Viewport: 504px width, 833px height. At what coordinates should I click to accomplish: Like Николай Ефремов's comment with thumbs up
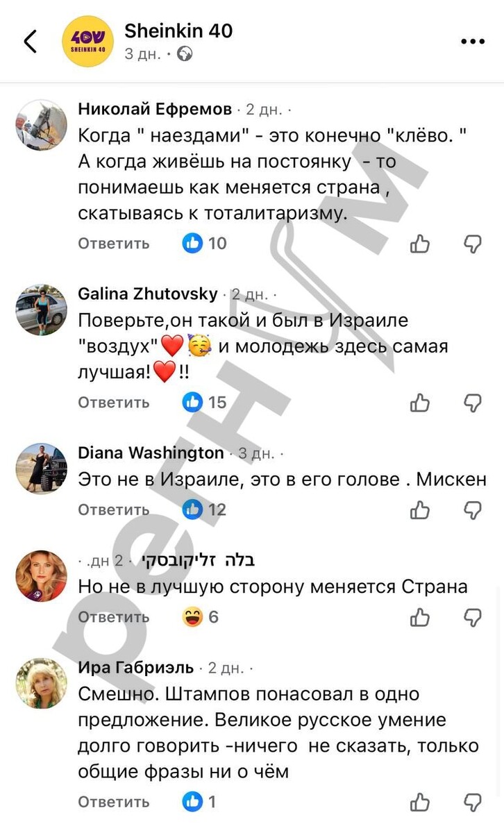tap(420, 244)
